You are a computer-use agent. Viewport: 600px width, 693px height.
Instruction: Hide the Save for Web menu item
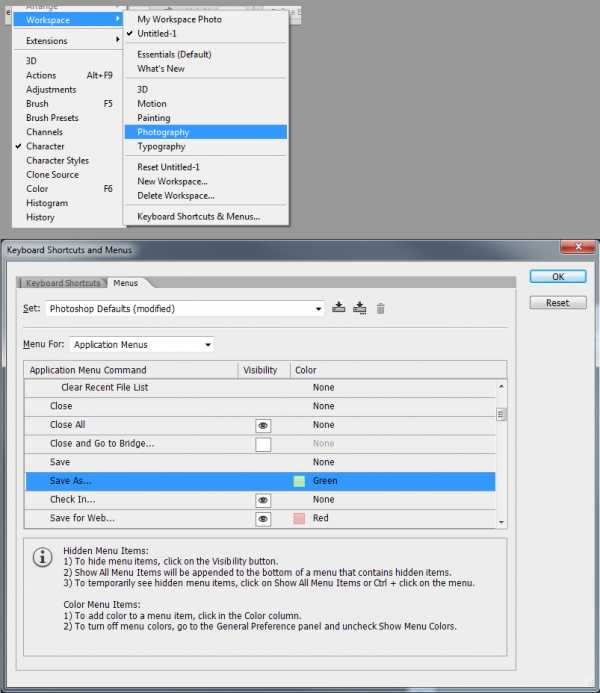click(263, 519)
